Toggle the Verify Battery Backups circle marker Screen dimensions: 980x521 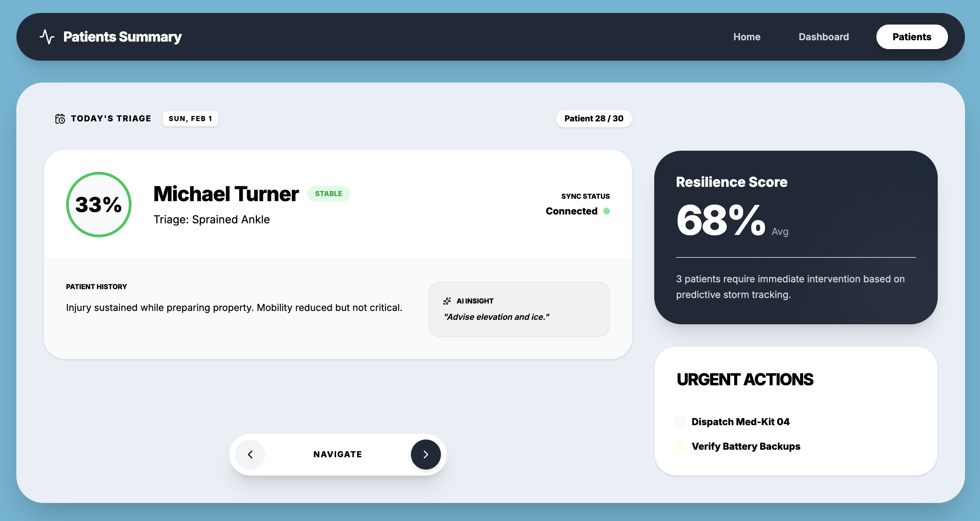coord(680,446)
